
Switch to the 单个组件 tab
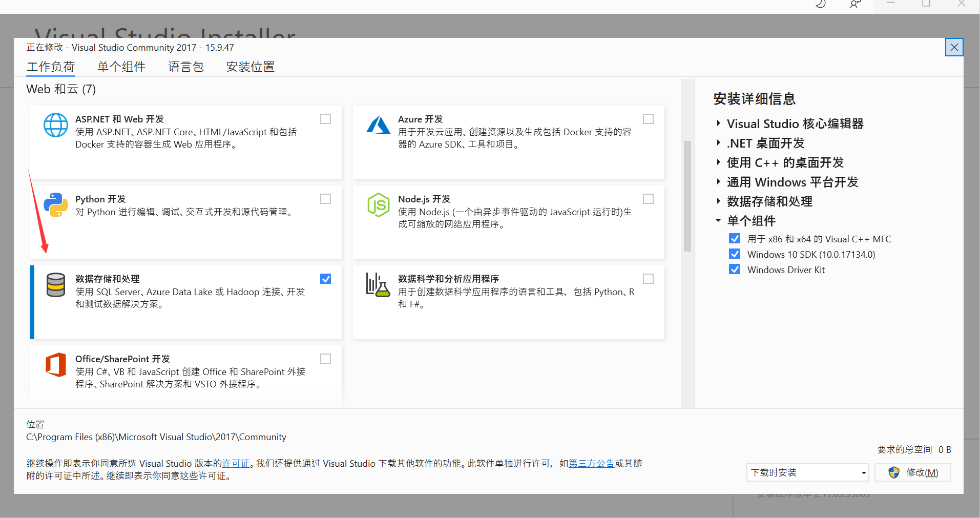coord(121,67)
